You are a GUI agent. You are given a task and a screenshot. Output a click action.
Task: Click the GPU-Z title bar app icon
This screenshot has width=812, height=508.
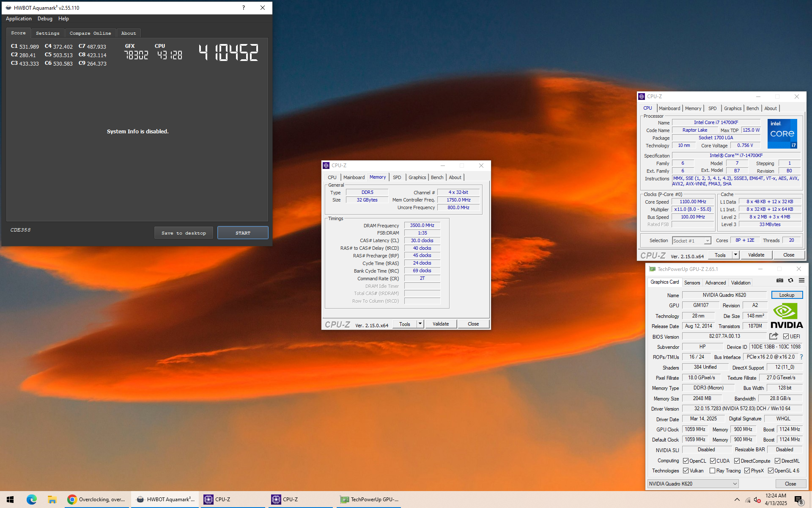[652, 269]
